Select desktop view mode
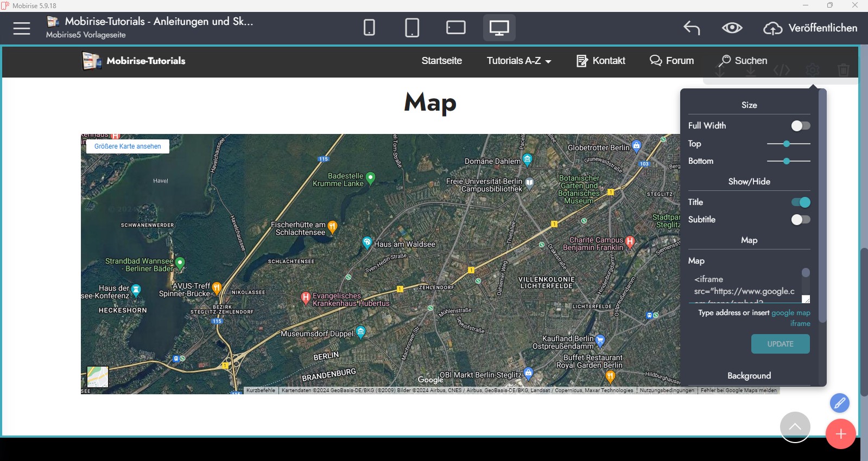 499,28
